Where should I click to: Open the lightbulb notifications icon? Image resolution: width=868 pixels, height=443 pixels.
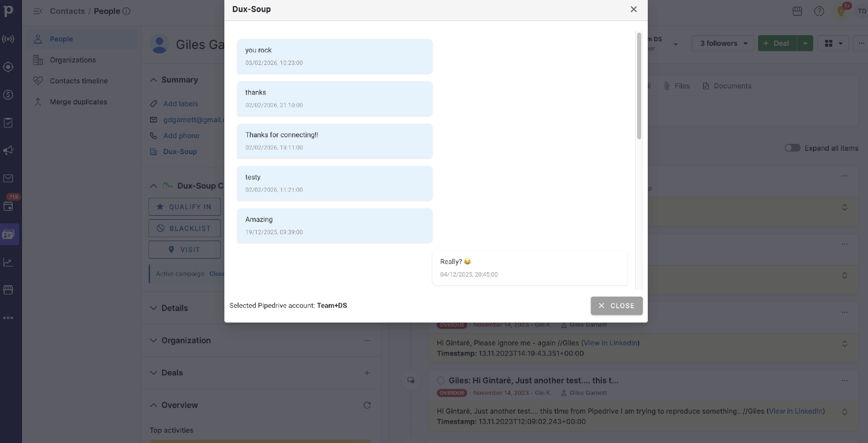tap(841, 11)
